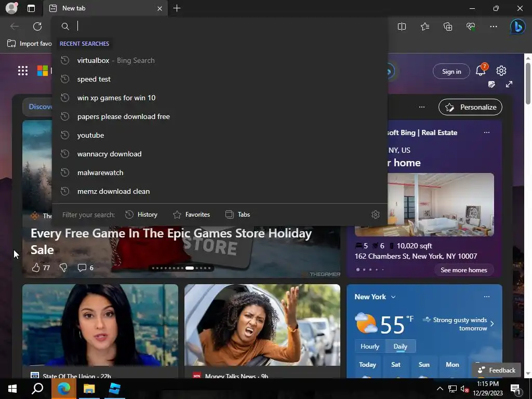
Task: Open weather card options ellipsis
Action: [x=486, y=297]
